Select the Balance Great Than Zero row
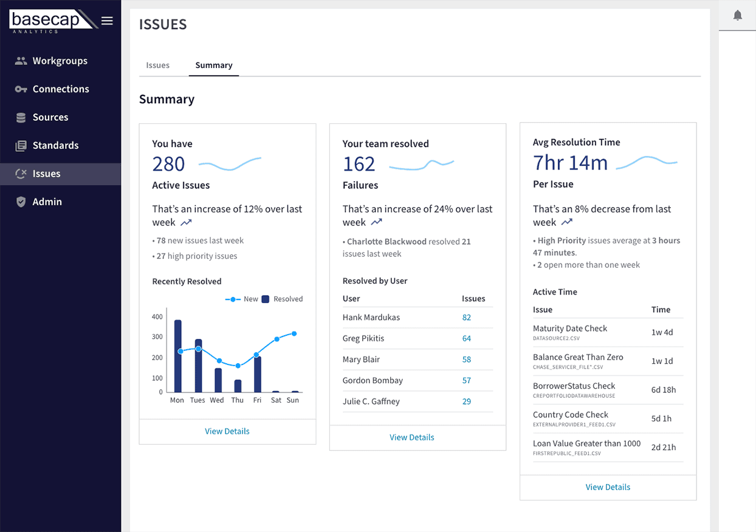This screenshot has height=532, width=756. point(608,361)
